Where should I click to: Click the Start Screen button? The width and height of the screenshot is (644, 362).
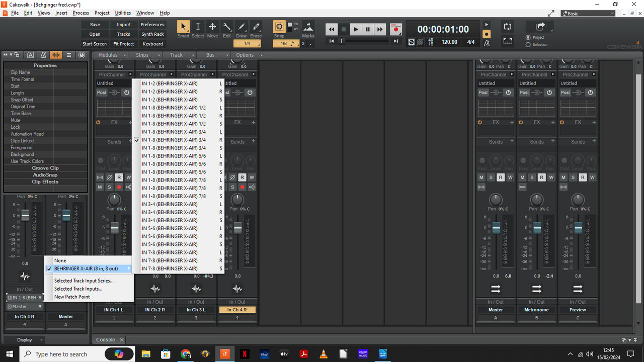(95, 44)
